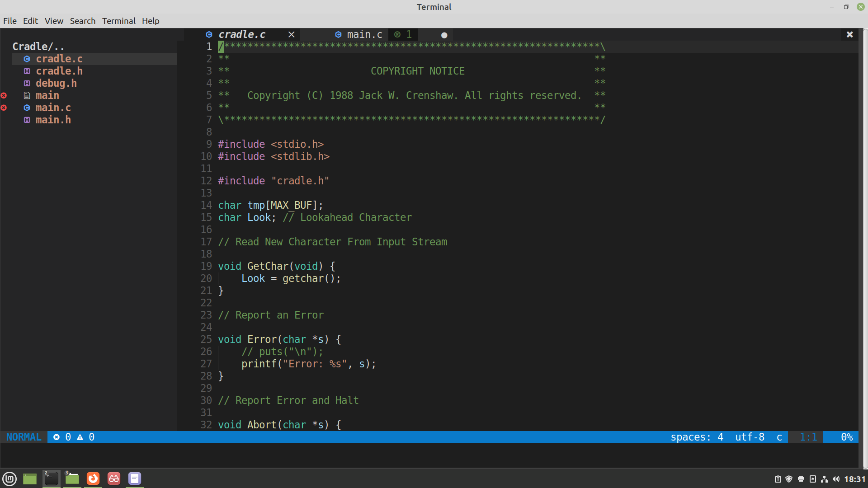Click the error indicator beside main.c
Viewport: 868px width, 488px height.
(x=4, y=108)
